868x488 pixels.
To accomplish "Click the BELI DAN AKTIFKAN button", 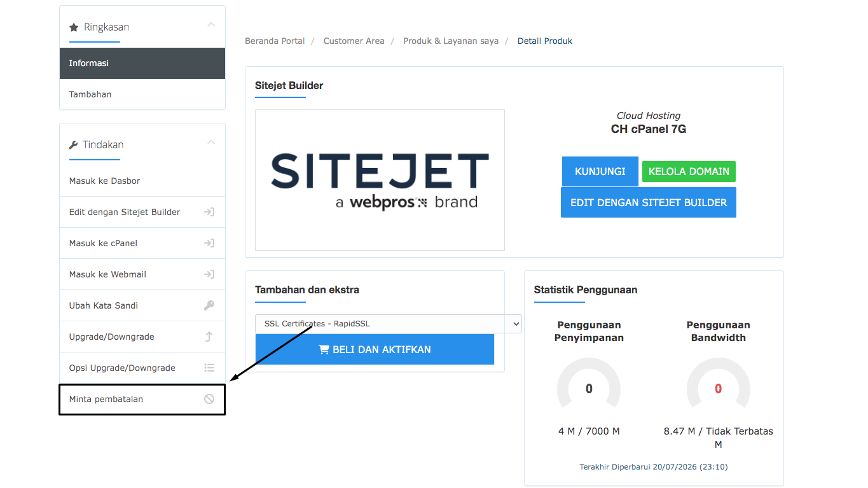I will click(375, 349).
